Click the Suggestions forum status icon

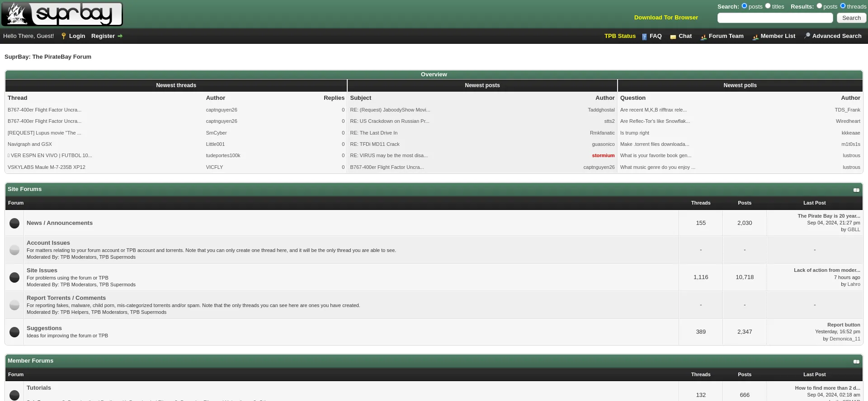pyautogui.click(x=14, y=332)
